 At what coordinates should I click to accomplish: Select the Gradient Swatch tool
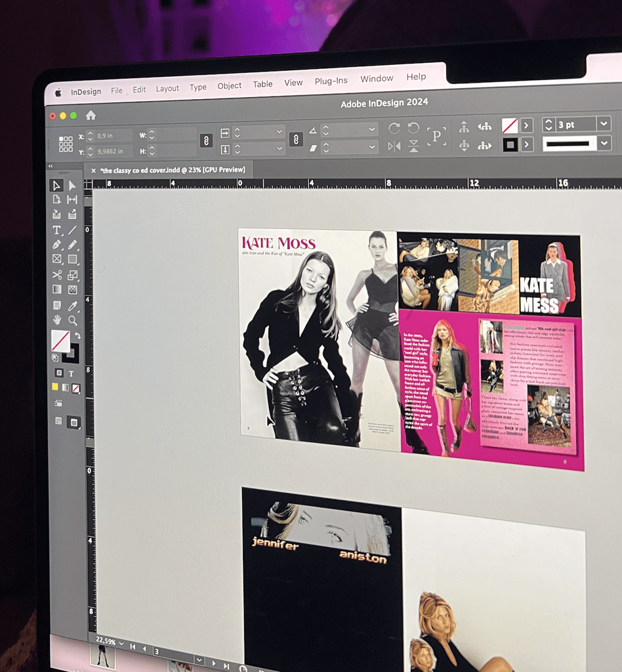click(x=57, y=289)
